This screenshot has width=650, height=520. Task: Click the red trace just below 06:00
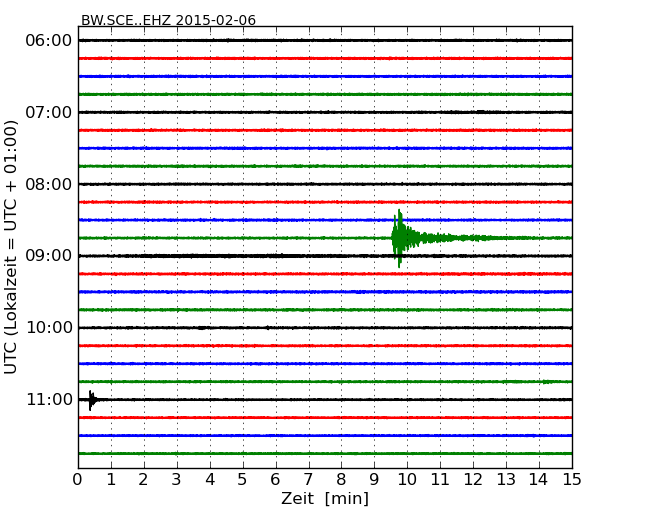point(325,58)
